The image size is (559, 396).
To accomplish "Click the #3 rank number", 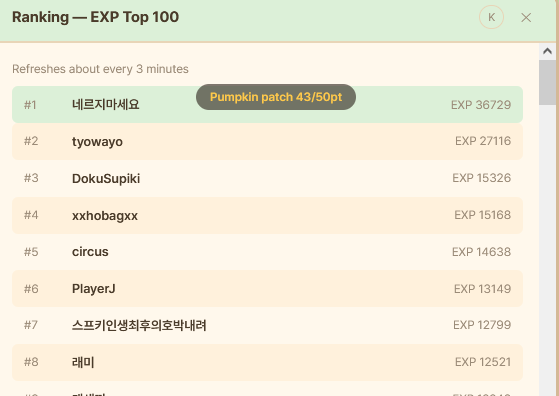I will click(31, 178).
